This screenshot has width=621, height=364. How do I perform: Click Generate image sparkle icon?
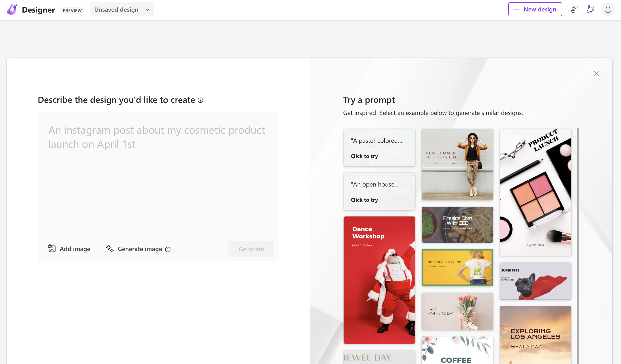pos(110,249)
